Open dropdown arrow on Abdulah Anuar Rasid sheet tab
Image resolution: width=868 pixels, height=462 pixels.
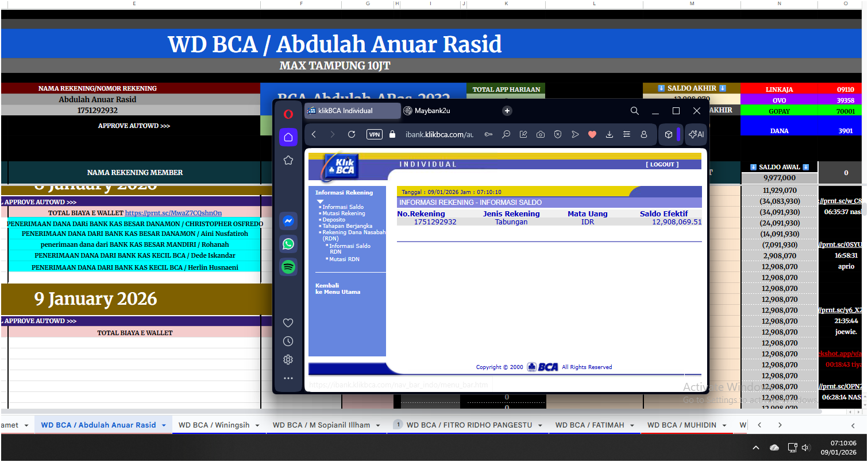[164, 425]
